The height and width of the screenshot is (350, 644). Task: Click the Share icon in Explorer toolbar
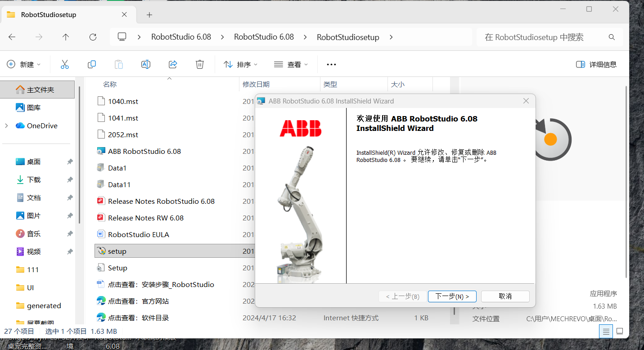173,64
